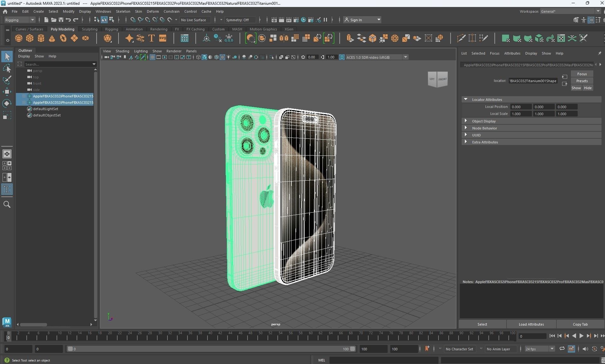Open the Skeleton menu
This screenshot has height=364, width=605.
coord(123,11)
